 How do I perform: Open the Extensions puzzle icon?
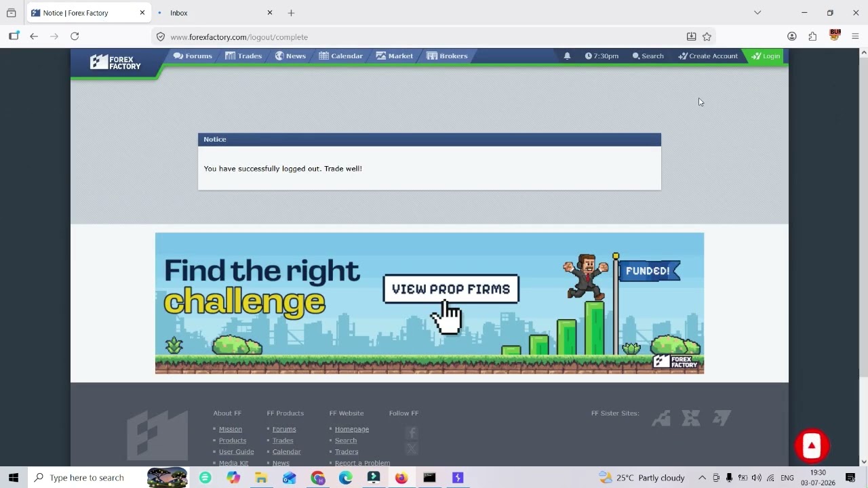(x=812, y=37)
